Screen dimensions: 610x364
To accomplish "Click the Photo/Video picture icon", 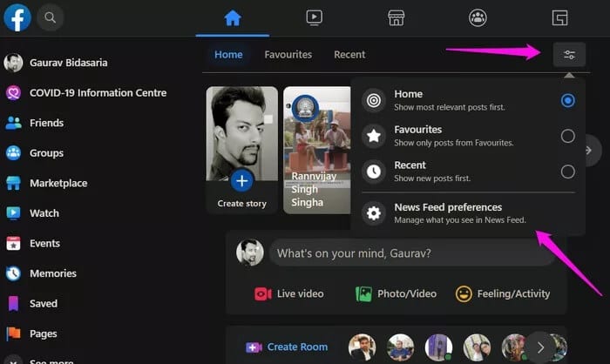I will 363,294.
